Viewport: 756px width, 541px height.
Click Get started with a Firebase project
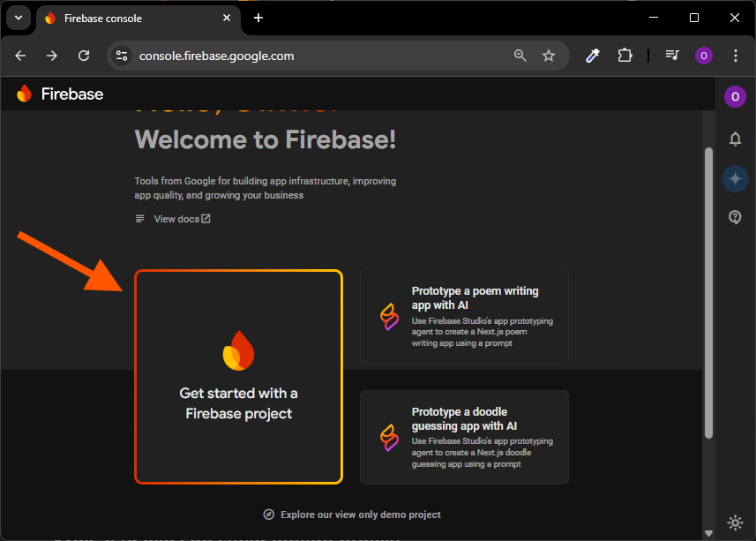[239, 377]
